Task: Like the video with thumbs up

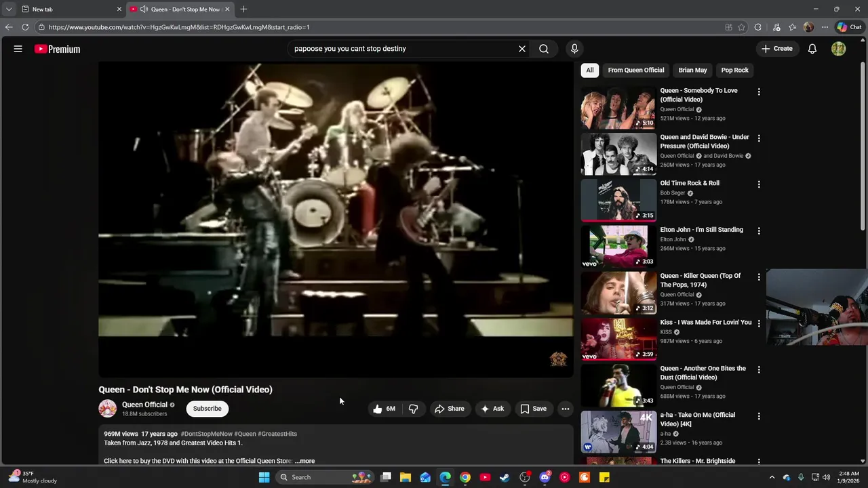Action: (384, 409)
